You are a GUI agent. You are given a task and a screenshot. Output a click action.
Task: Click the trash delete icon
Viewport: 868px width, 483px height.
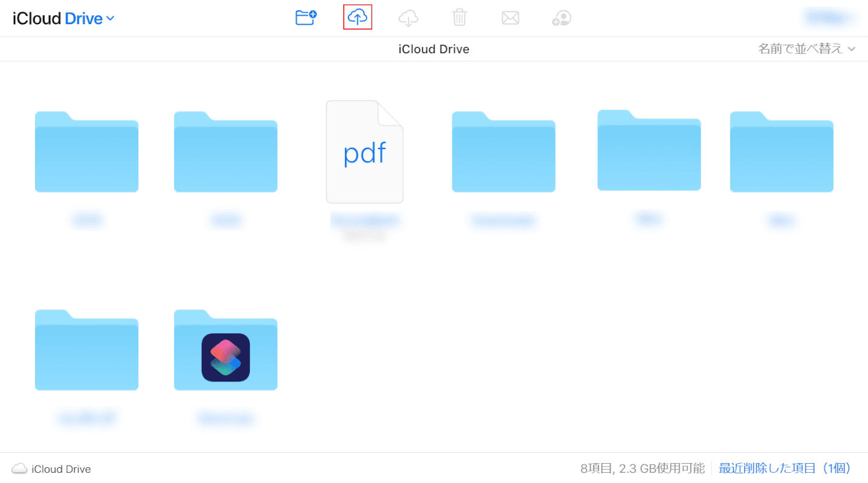[460, 18]
